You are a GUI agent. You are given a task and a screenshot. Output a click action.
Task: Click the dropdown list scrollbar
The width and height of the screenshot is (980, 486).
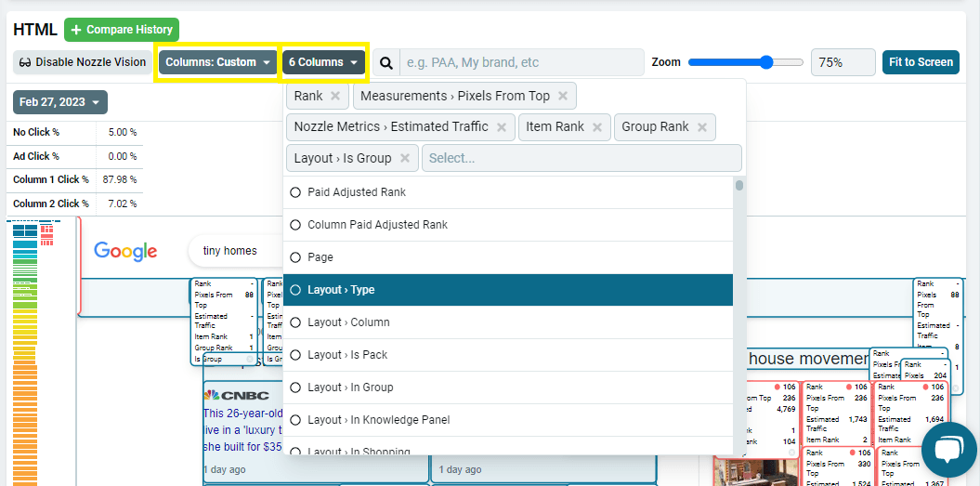coord(739,186)
